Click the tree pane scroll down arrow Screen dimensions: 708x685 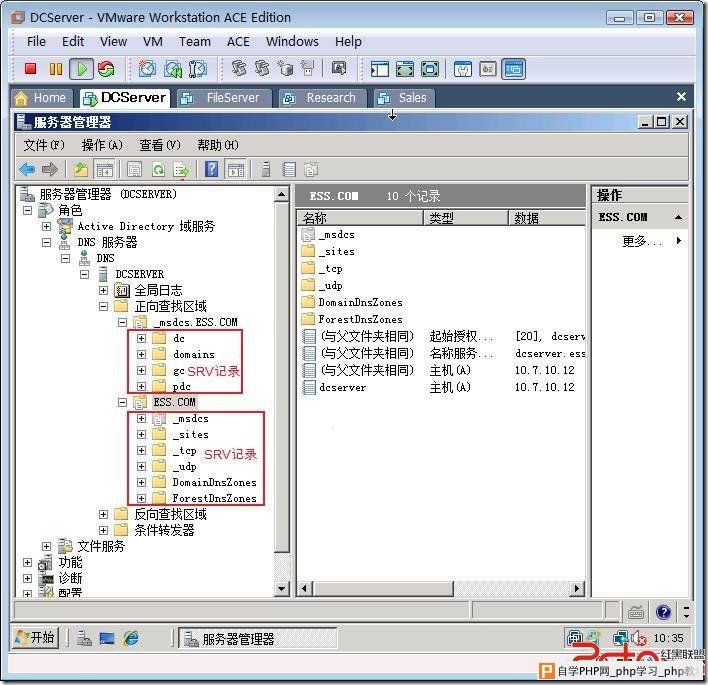click(x=282, y=588)
